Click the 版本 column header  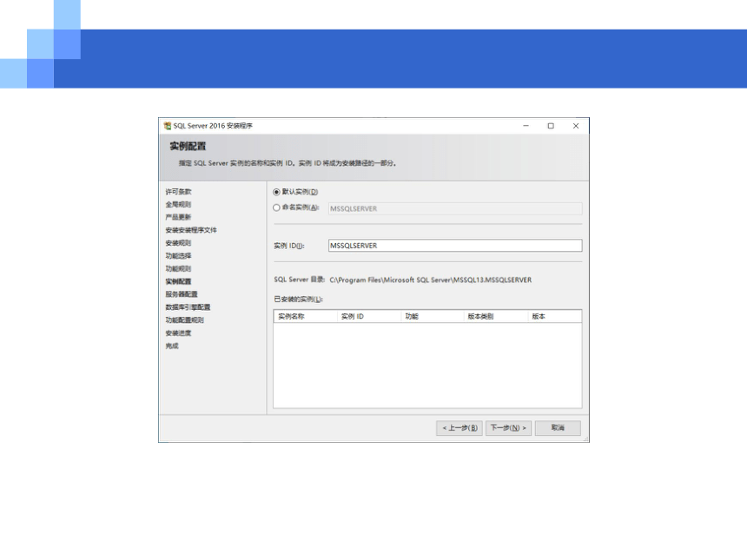click(x=555, y=316)
